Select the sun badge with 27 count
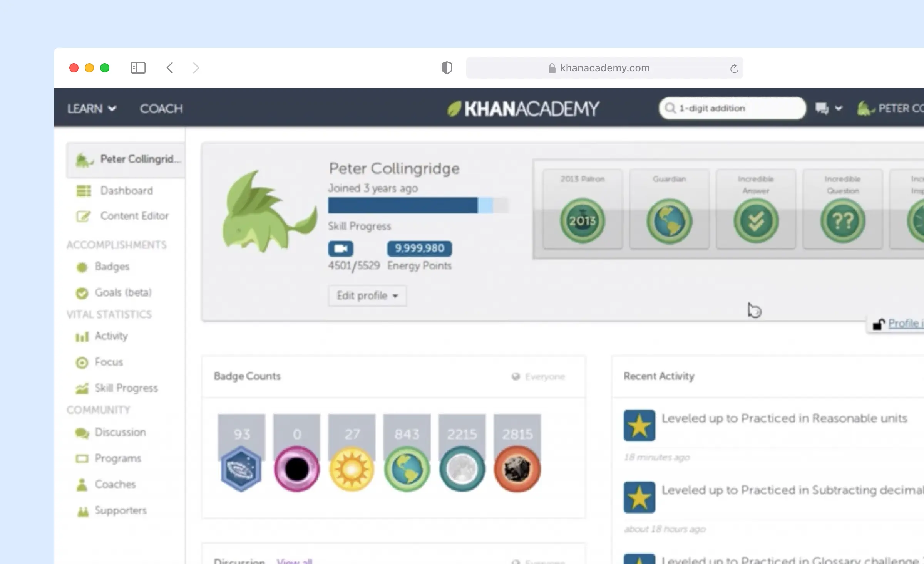The height and width of the screenshot is (564, 924). pyautogui.click(x=352, y=468)
